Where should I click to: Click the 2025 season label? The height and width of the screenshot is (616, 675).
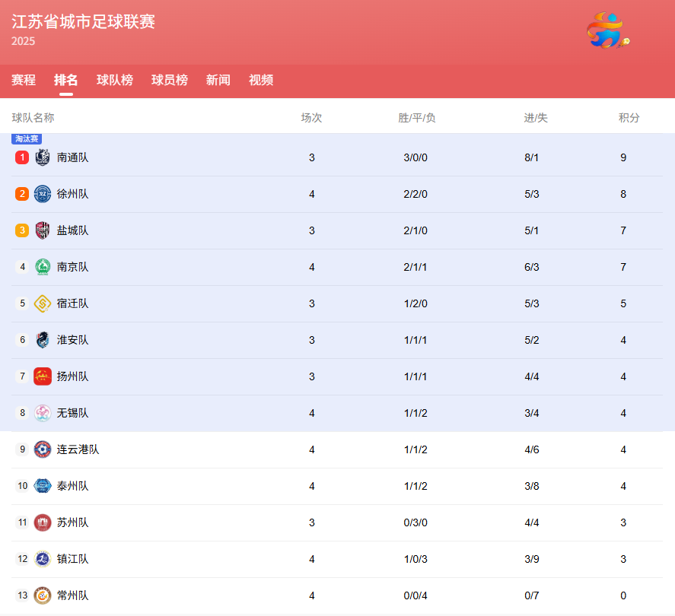pyautogui.click(x=24, y=41)
